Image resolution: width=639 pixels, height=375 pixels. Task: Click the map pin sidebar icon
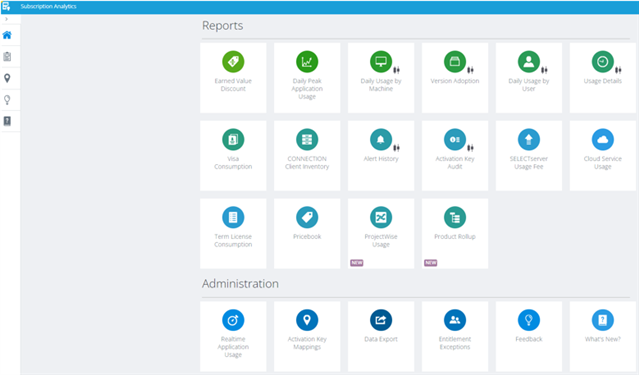click(x=7, y=78)
